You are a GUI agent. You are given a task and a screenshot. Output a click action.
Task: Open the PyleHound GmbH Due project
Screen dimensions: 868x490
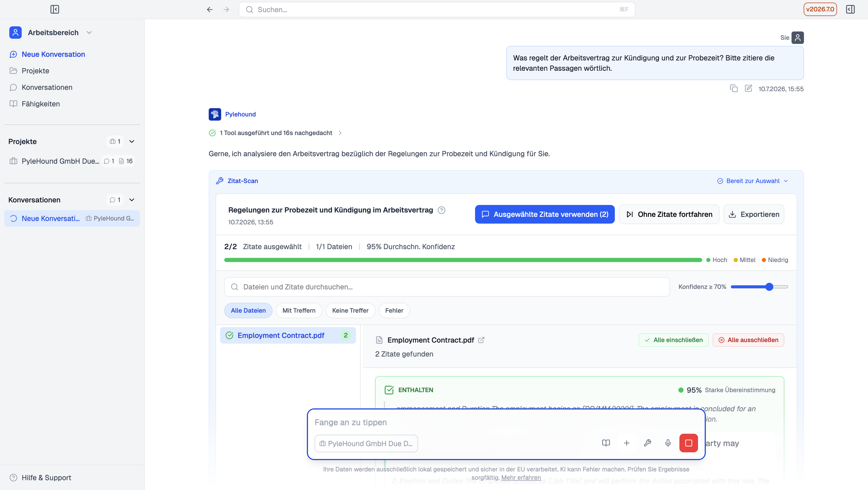[72, 161]
